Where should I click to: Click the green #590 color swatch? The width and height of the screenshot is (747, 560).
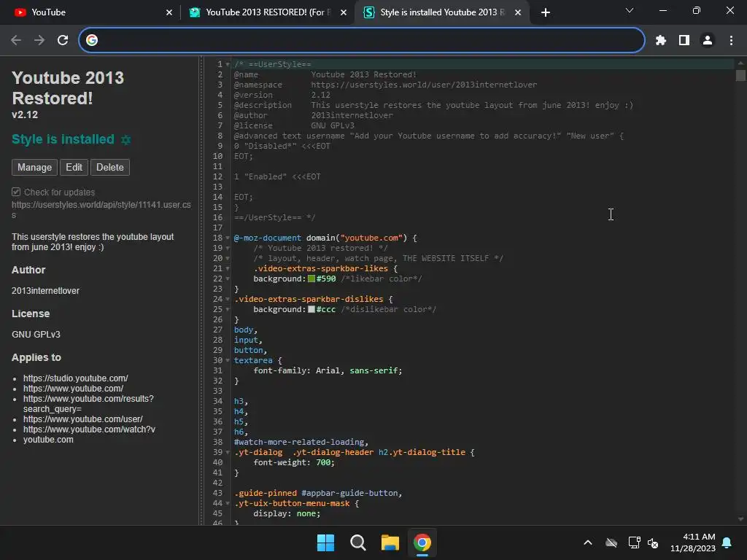[311, 279]
